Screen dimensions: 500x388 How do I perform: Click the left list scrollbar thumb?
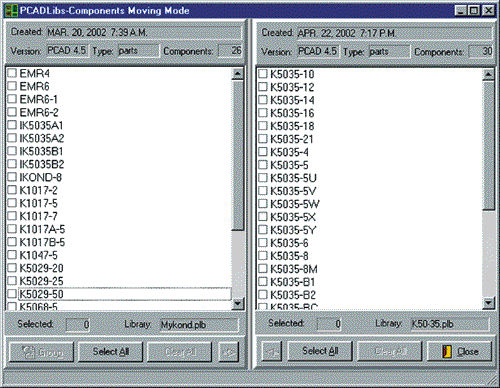(238, 155)
